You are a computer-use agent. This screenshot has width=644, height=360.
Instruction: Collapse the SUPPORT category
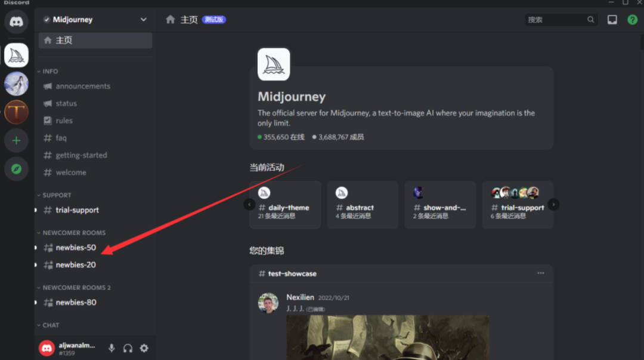coord(54,195)
